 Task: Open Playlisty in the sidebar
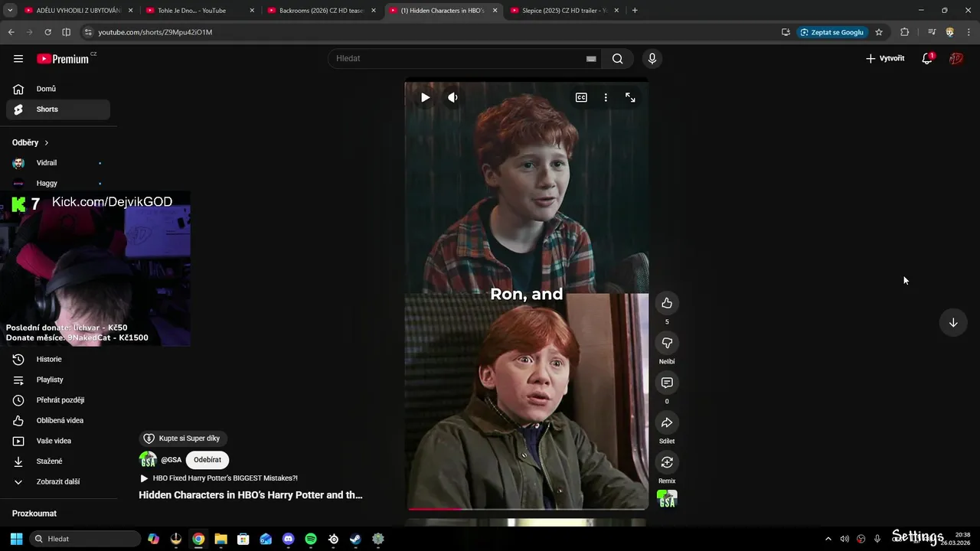pyautogui.click(x=58, y=380)
